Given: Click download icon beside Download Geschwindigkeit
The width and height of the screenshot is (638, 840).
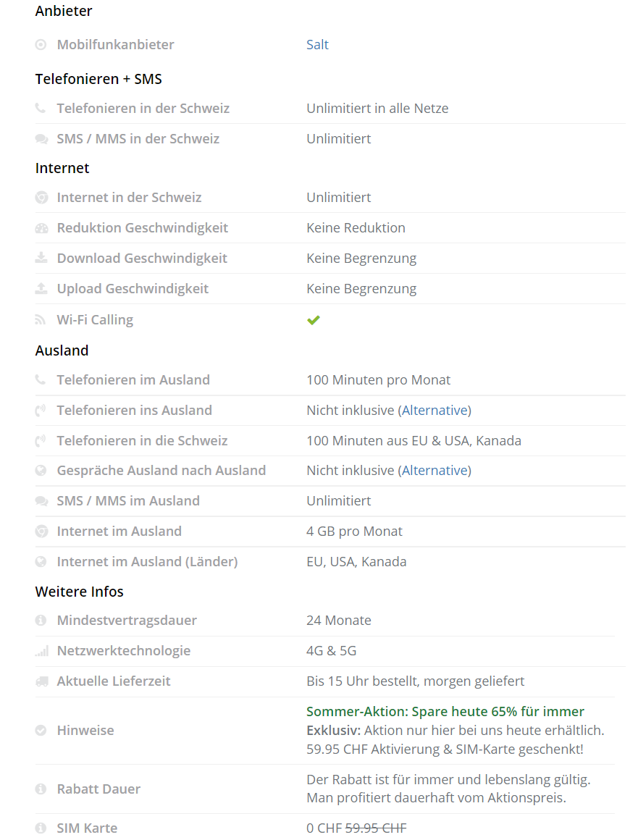Looking at the screenshot, I should (x=41, y=259).
